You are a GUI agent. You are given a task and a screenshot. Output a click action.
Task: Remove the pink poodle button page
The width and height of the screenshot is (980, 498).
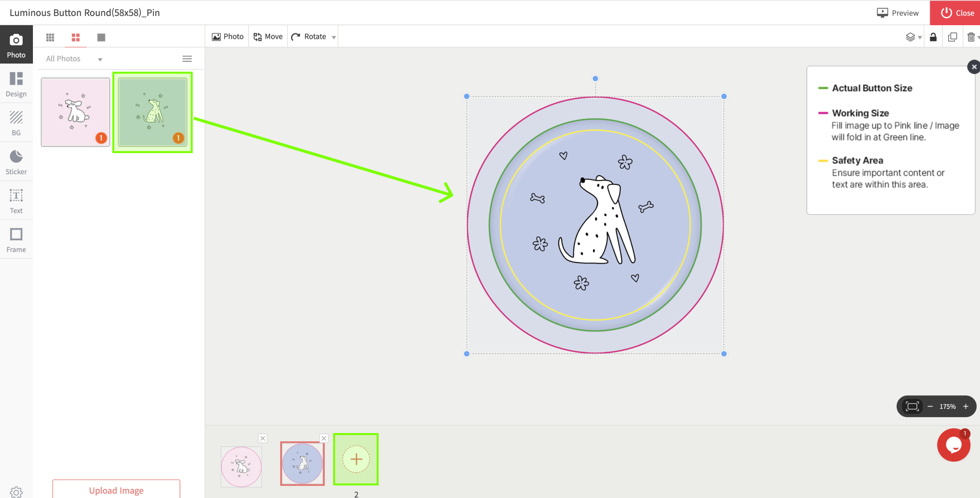pos(263,438)
